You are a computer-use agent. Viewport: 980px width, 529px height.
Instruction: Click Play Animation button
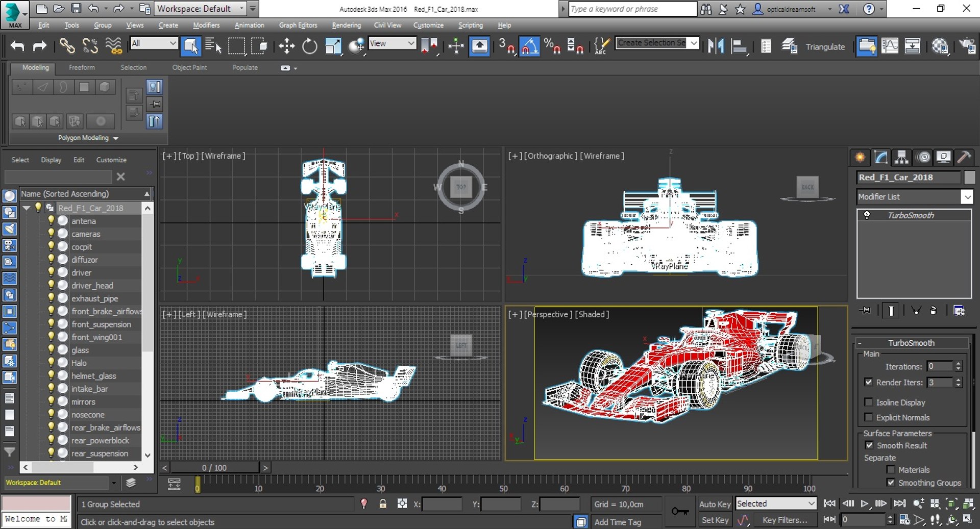[864, 503]
